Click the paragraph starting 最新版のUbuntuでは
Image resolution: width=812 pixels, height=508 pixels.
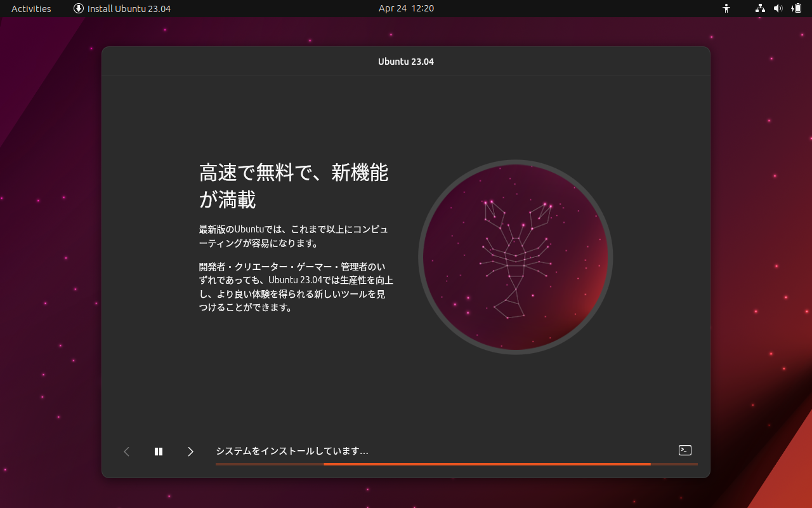click(294, 236)
